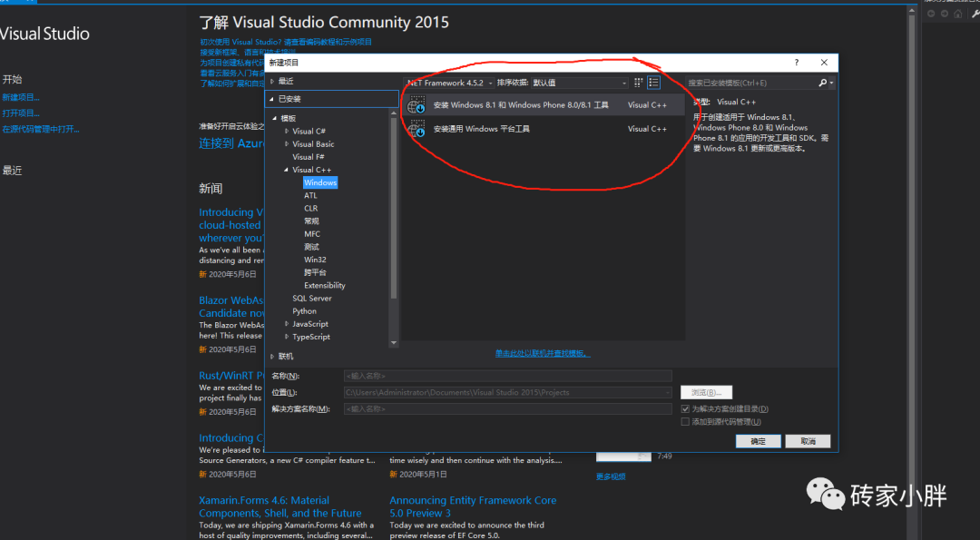Viewport: 980px width, 540px height.
Task: Click the 名称 input field
Action: click(507, 377)
